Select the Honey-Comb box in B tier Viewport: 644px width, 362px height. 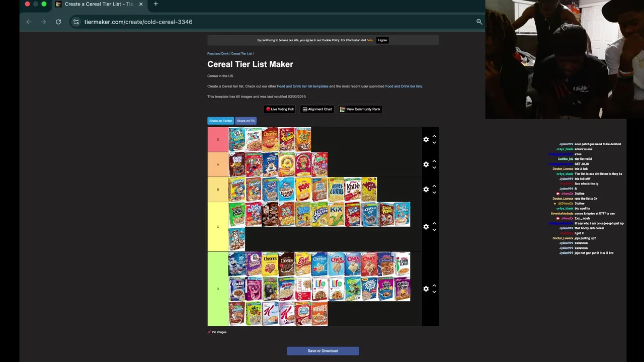coord(336,190)
